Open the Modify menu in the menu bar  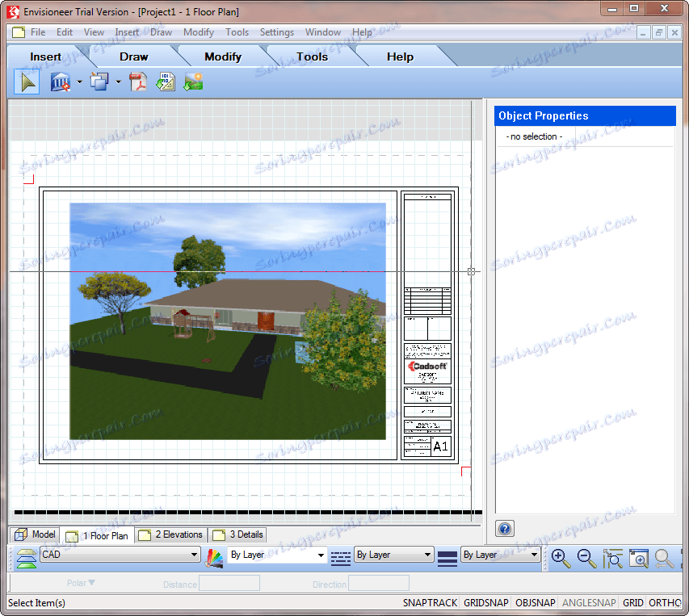(x=199, y=32)
